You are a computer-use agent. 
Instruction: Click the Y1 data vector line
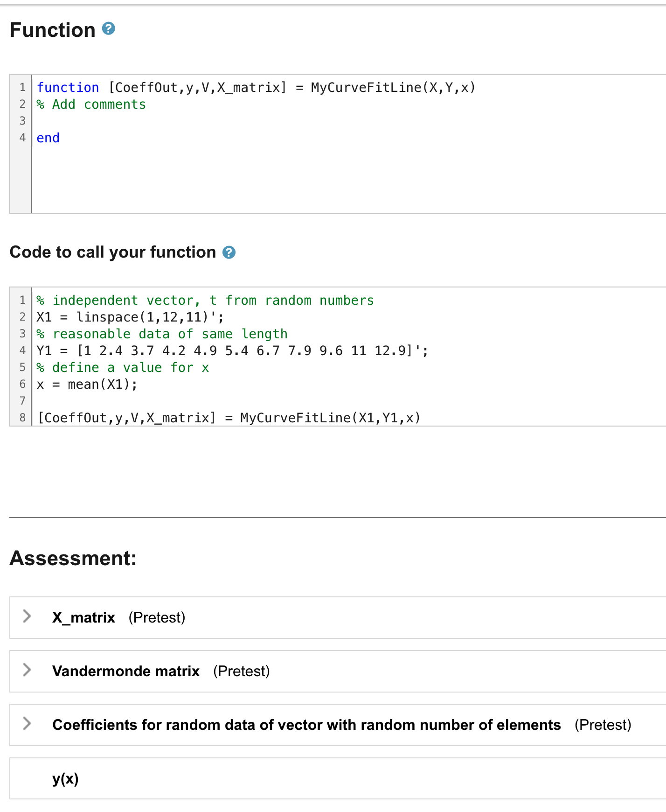pyautogui.click(x=232, y=350)
